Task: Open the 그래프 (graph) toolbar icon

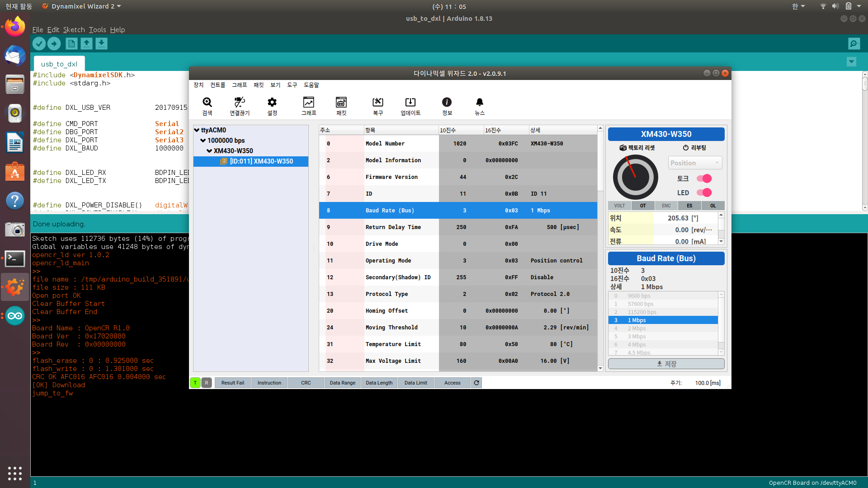Action: pos(309,103)
